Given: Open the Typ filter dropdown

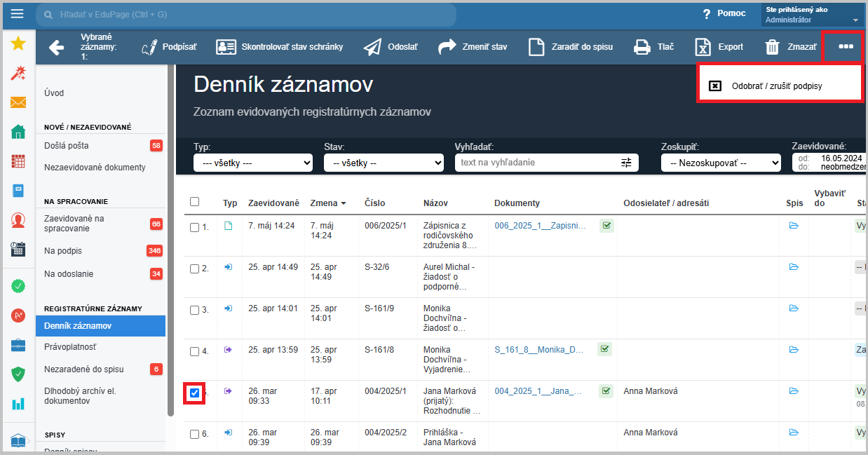Looking at the screenshot, I should [252, 163].
